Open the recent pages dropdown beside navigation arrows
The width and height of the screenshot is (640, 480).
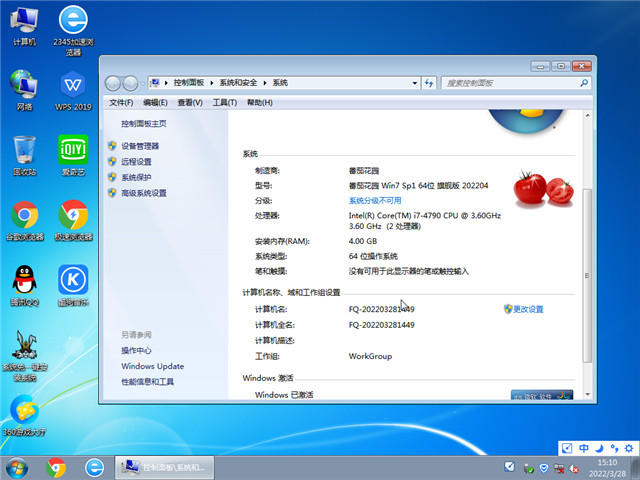point(143,83)
